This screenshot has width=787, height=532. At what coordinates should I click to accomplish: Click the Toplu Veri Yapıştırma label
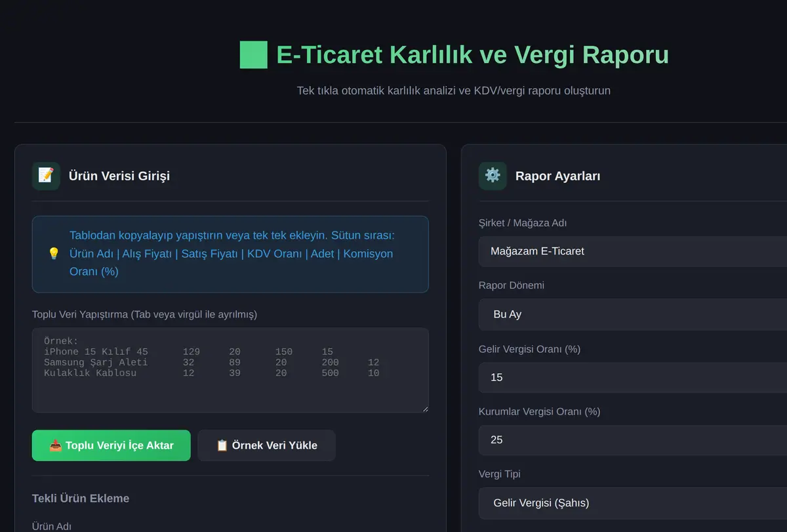point(144,314)
